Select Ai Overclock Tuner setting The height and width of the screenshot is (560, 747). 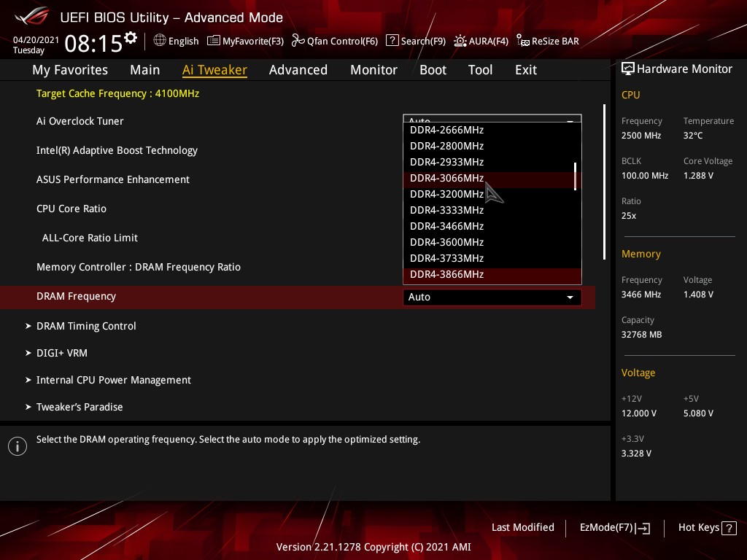(x=80, y=122)
